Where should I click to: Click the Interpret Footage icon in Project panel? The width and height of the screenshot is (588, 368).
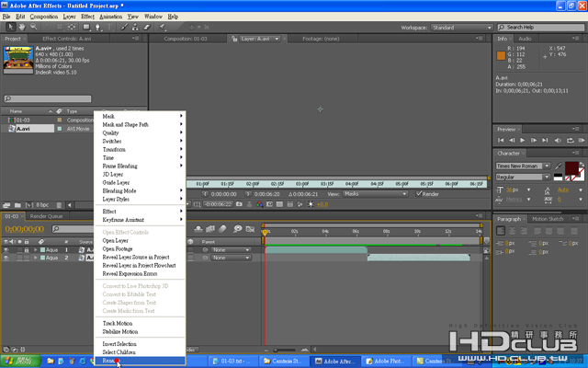6,205
